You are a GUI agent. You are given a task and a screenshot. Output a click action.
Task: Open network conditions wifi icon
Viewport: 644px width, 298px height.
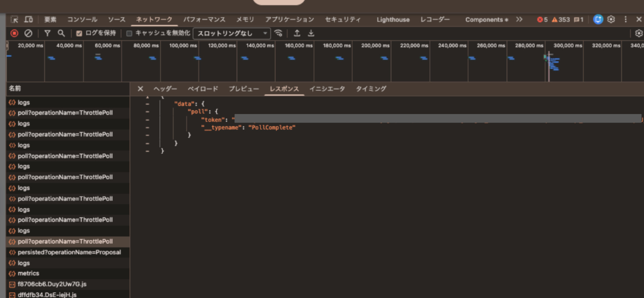278,33
